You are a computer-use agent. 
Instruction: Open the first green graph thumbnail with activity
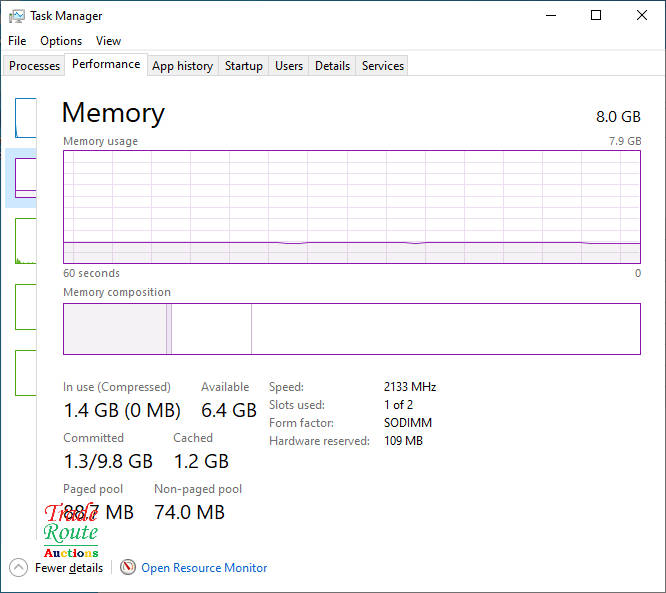[x=25, y=241]
